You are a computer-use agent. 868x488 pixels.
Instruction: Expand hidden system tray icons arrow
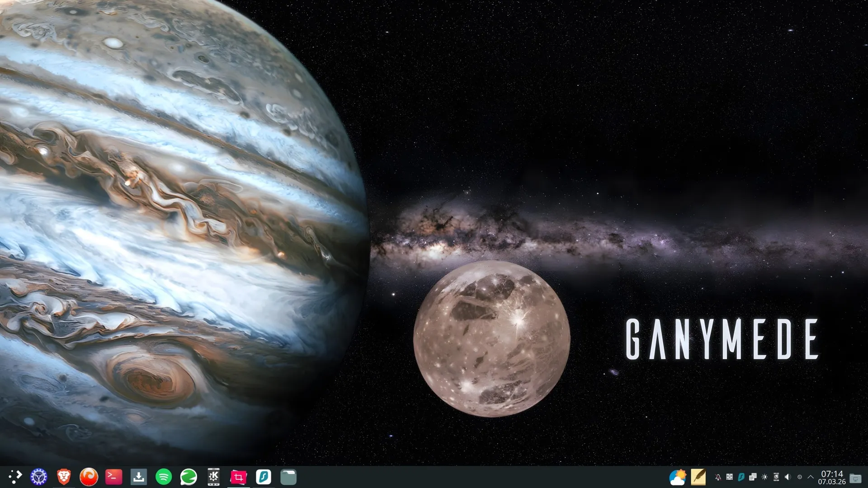811,477
